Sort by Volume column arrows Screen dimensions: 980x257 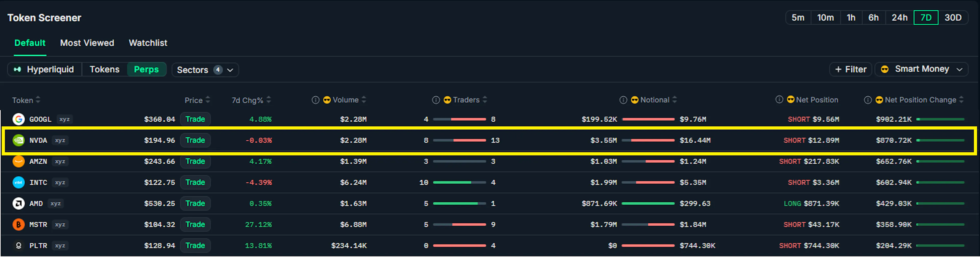pyautogui.click(x=364, y=100)
